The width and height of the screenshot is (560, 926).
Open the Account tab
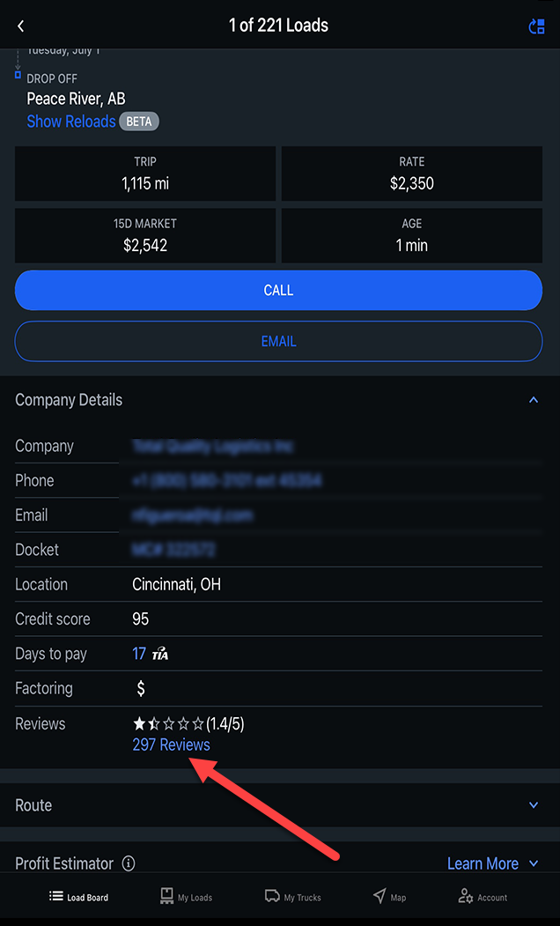pos(483,897)
